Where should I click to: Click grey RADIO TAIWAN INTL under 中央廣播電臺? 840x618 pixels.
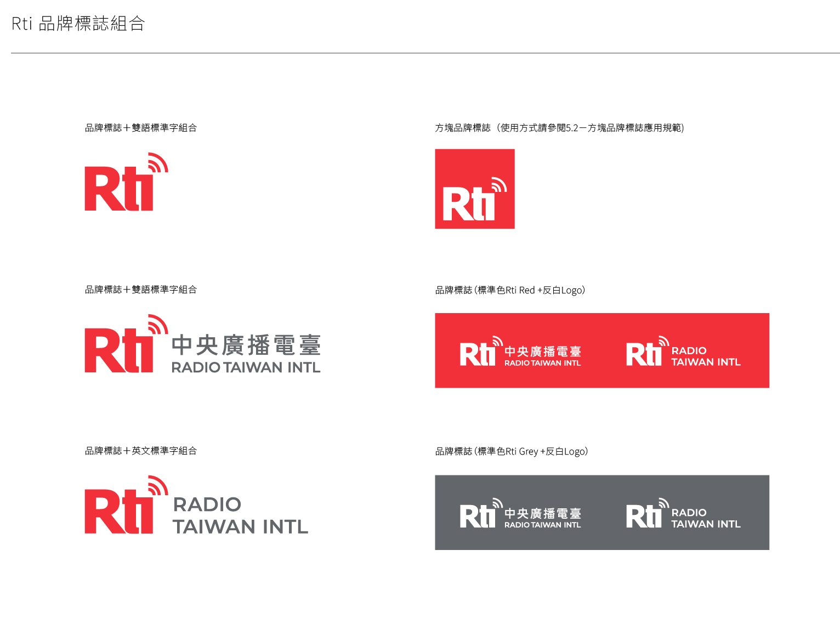246,367
